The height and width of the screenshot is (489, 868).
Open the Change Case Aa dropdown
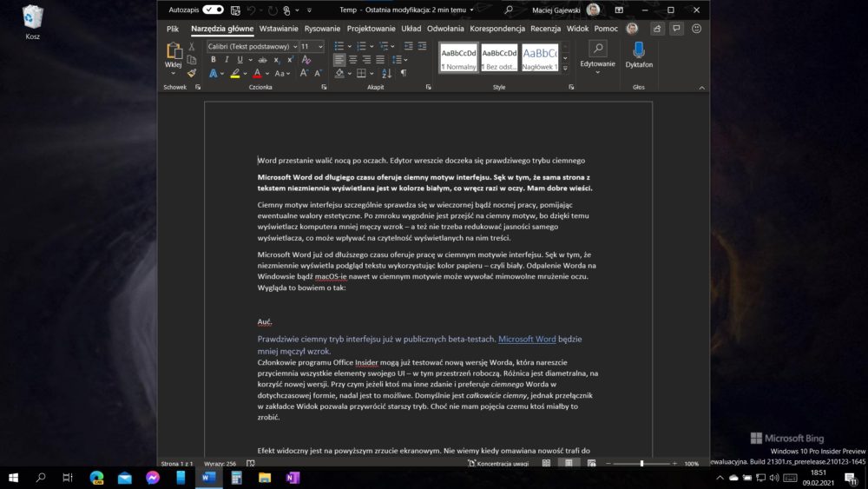tap(282, 73)
